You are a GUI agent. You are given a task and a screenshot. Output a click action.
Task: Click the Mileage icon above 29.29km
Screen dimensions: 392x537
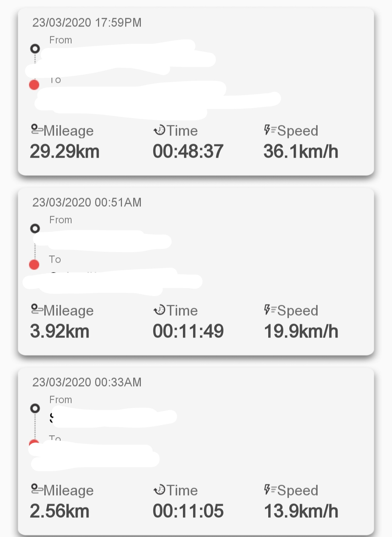point(37,130)
